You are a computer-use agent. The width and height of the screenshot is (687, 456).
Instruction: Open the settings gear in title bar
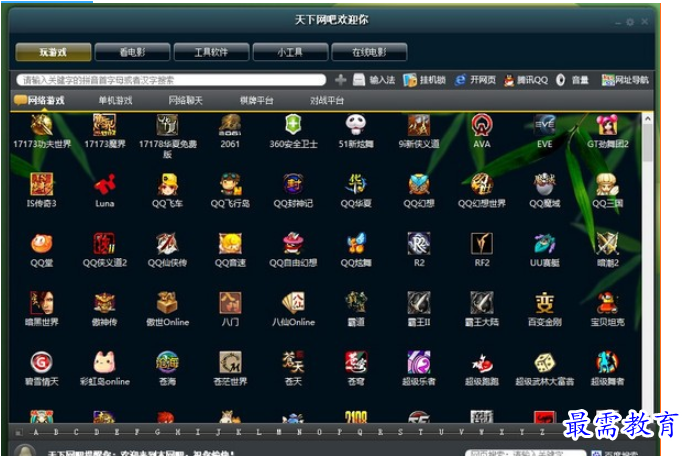coord(630,22)
